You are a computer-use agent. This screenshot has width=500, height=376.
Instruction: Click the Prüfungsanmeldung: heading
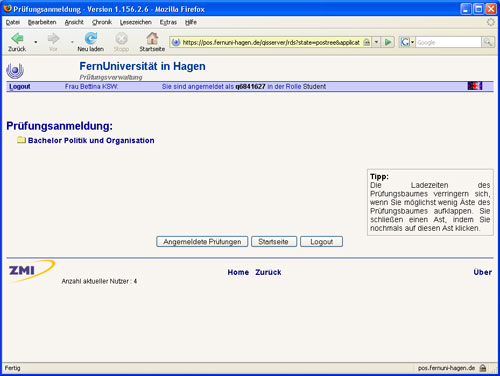[x=59, y=126]
